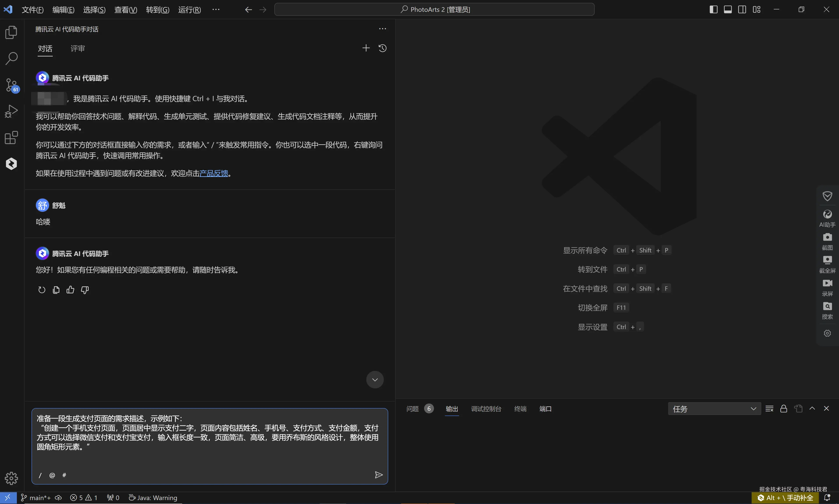Customize layout from title bar
839x504 pixels.
756,9
